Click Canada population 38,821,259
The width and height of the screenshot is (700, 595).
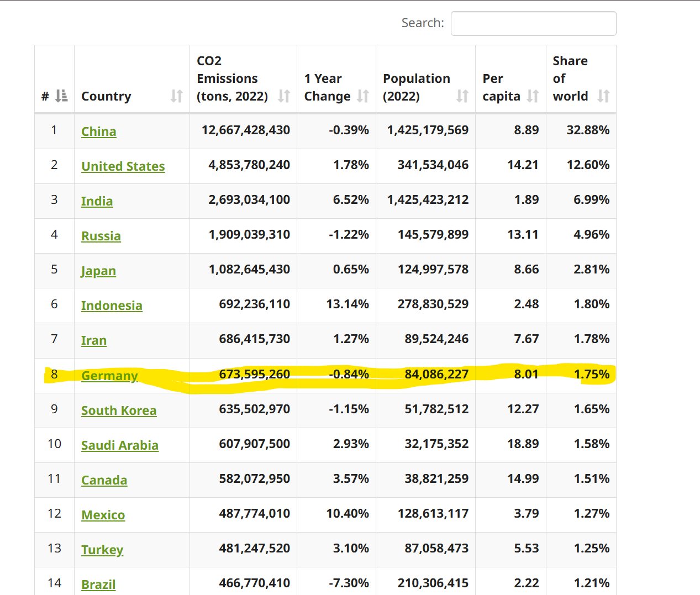click(436, 478)
